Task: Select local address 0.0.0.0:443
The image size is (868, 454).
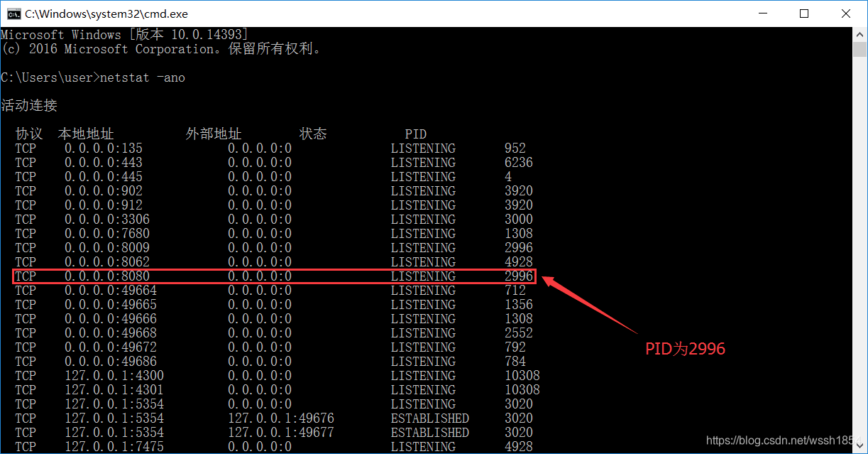Action: pyautogui.click(x=104, y=163)
